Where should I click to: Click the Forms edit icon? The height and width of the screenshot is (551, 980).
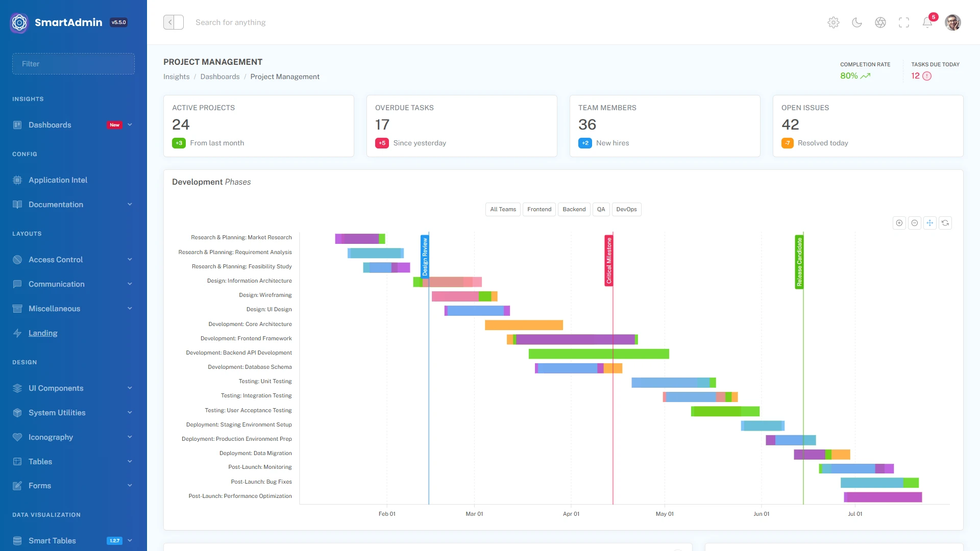(x=17, y=486)
